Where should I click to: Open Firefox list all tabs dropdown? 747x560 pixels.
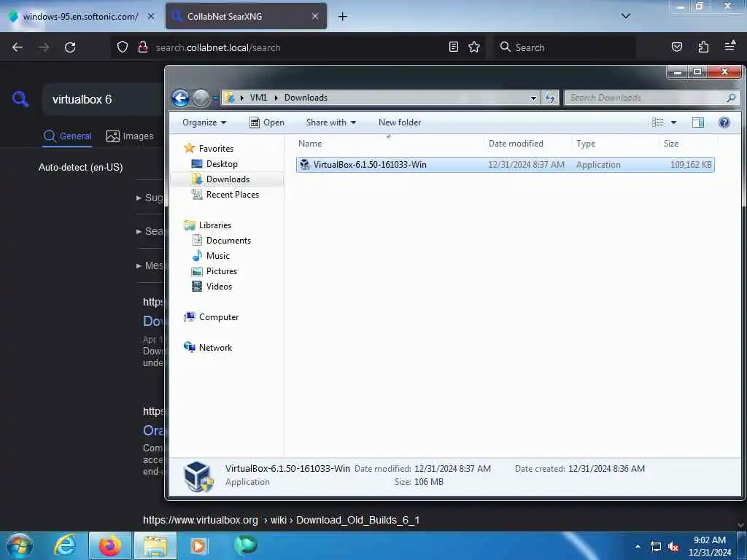(x=626, y=16)
